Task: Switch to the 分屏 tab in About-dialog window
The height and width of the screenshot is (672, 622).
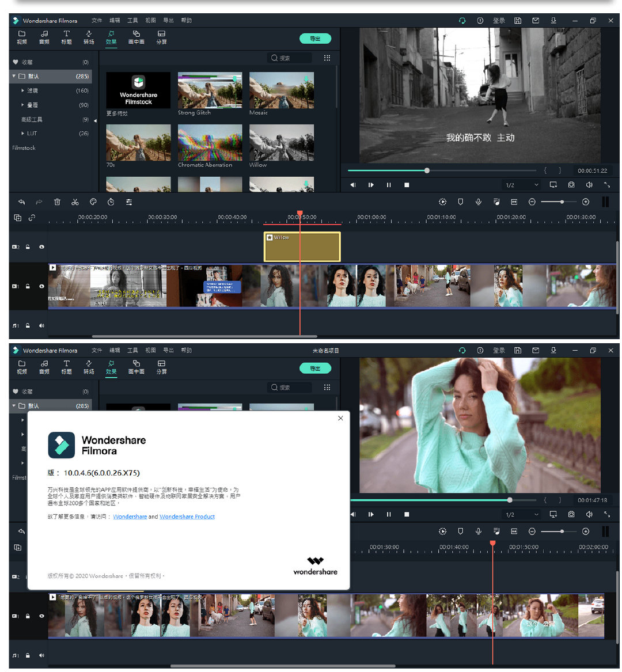Action: 162,367
